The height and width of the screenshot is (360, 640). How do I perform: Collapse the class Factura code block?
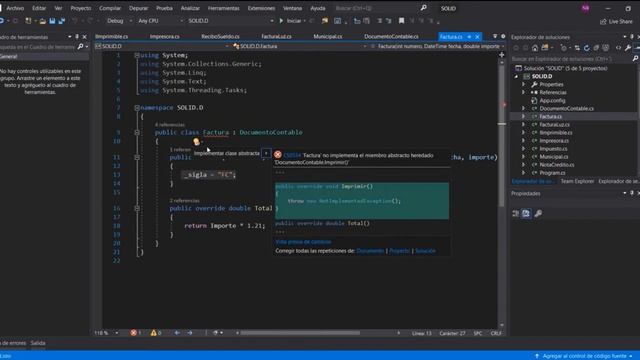(x=137, y=133)
